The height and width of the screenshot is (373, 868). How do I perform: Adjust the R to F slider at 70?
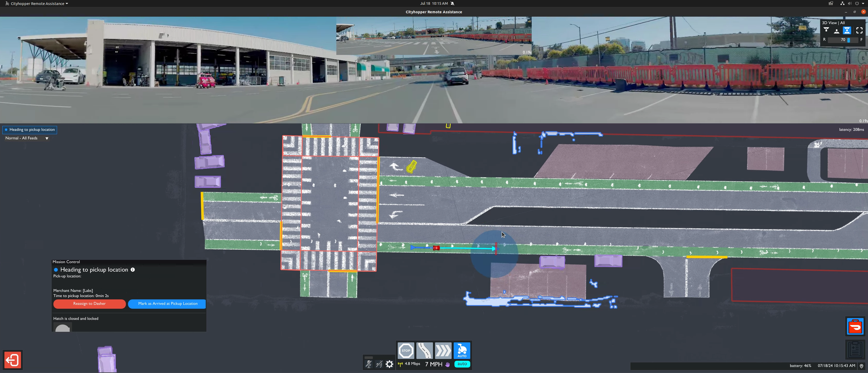[x=843, y=40]
